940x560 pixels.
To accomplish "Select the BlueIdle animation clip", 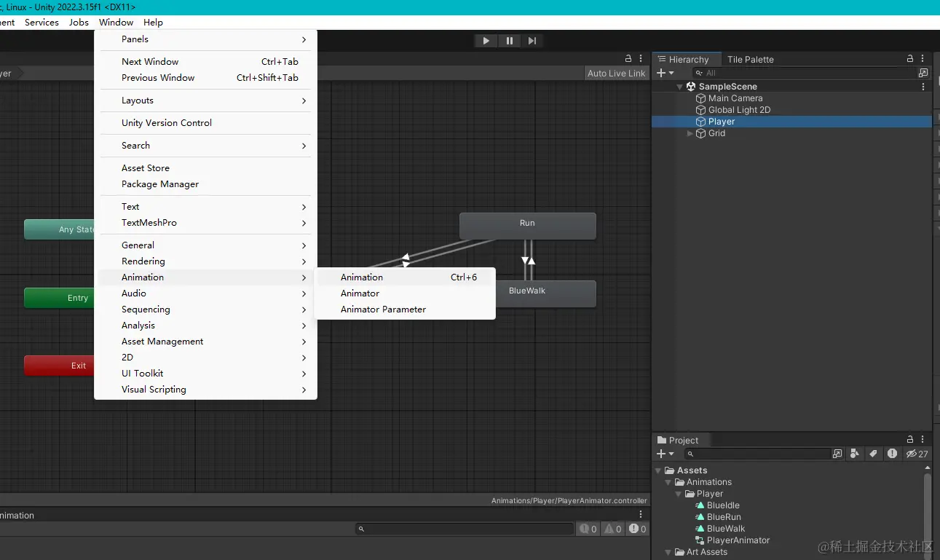I will click(x=723, y=505).
